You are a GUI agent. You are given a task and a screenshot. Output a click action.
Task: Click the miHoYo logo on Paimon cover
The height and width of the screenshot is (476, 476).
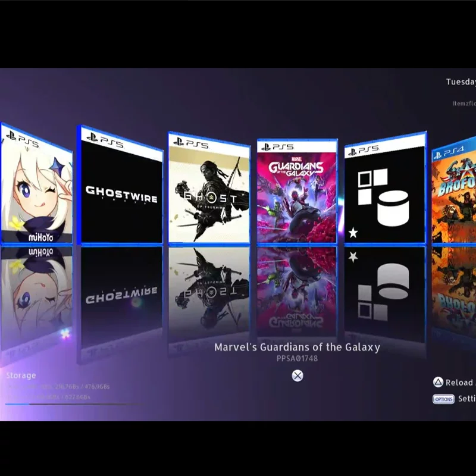pos(40,237)
